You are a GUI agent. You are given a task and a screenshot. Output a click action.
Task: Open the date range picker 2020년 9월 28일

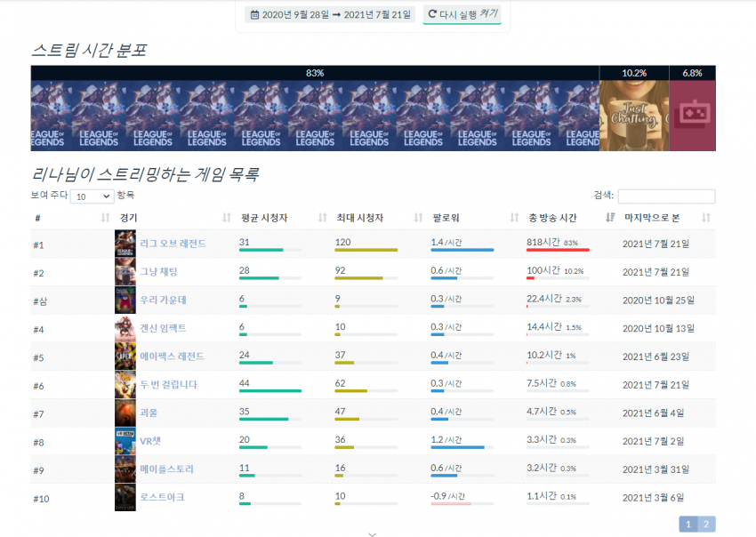tap(330, 15)
